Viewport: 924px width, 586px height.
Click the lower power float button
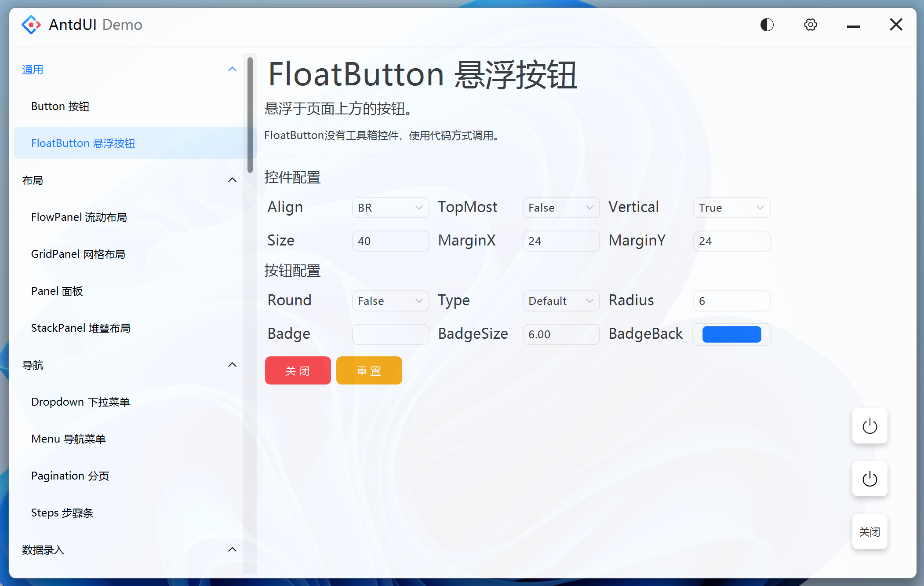coord(869,479)
